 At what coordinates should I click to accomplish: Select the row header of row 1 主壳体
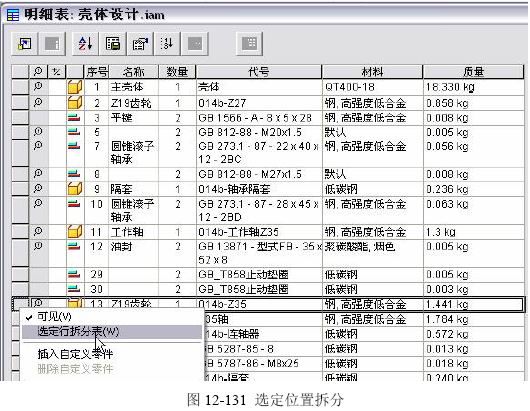(x=20, y=87)
